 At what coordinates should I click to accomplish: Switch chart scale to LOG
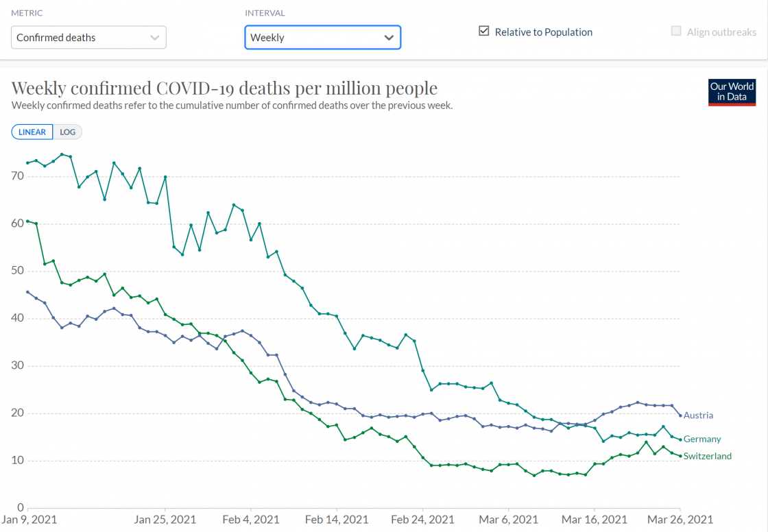pyautogui.click(x=67, y=132)
